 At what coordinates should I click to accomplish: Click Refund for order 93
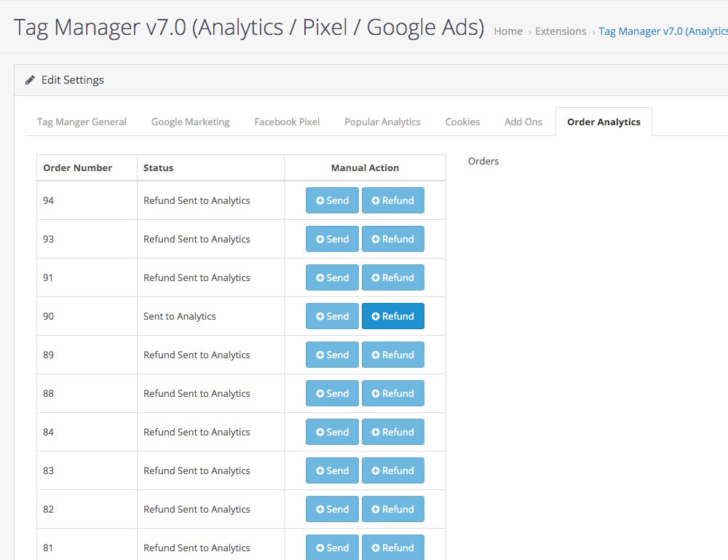coord(393,239)
